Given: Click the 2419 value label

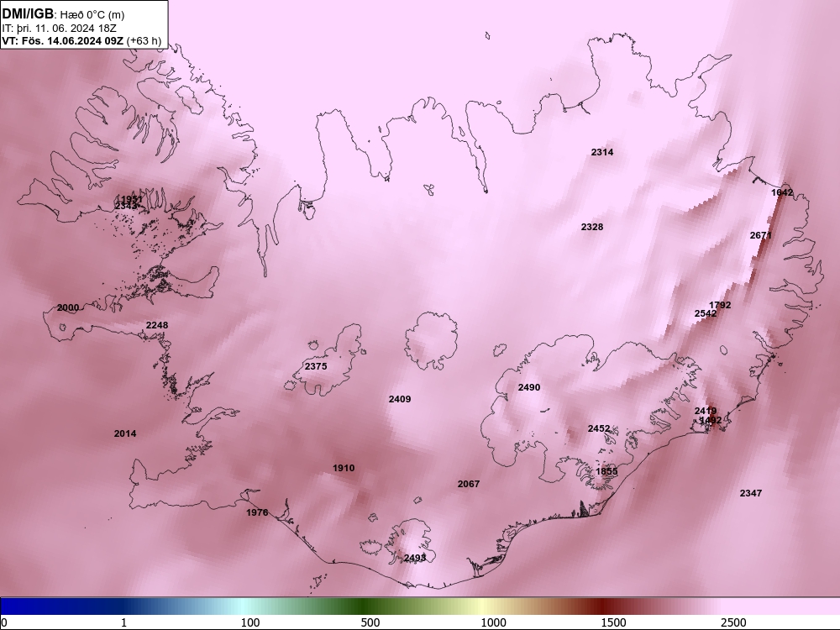Looking at the screenshot, I should 706,411.
